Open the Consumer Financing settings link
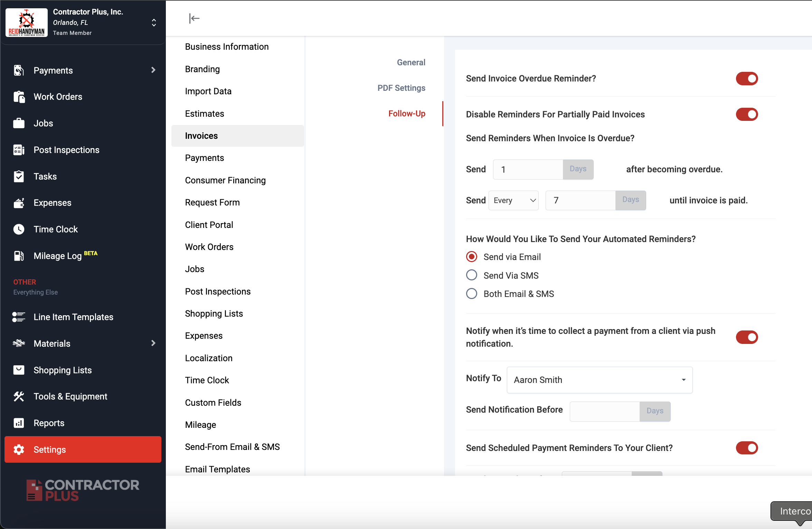The width and height of the screenshot is (812, 529). [x=225, y=180]
